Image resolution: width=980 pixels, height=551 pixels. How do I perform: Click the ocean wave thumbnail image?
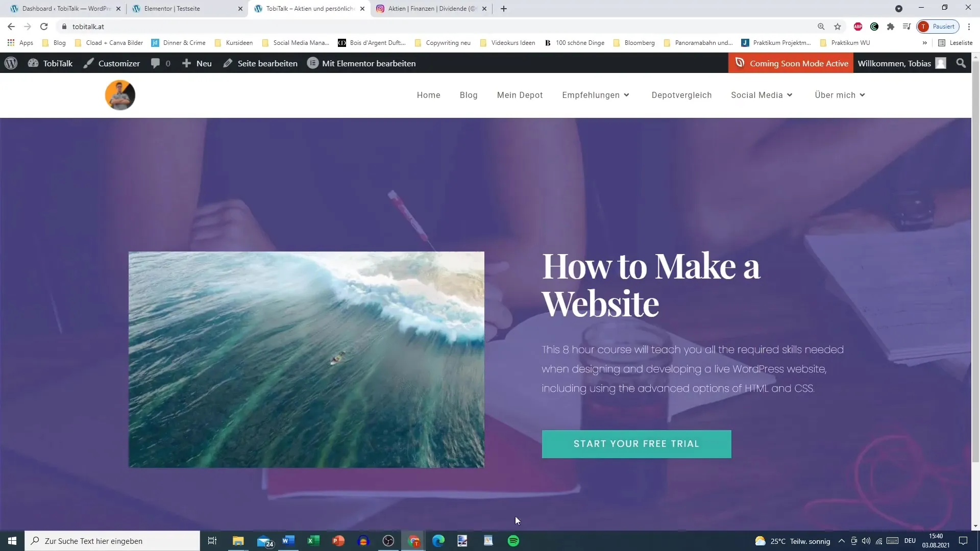[x=306, y=360]
